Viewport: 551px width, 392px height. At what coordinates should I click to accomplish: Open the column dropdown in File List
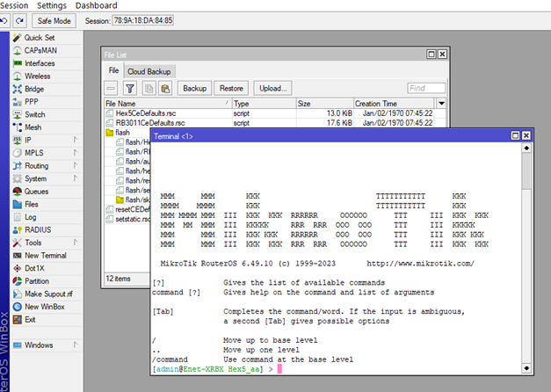441,104
